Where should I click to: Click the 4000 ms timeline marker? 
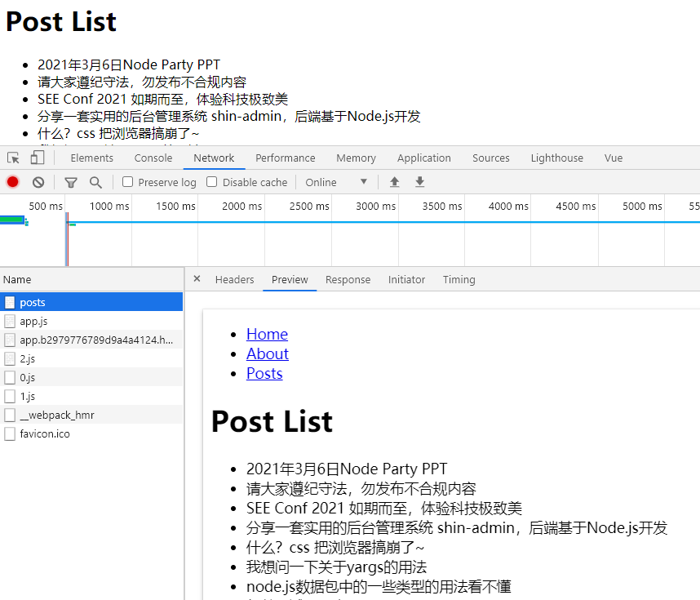click(x=508, y=206)
